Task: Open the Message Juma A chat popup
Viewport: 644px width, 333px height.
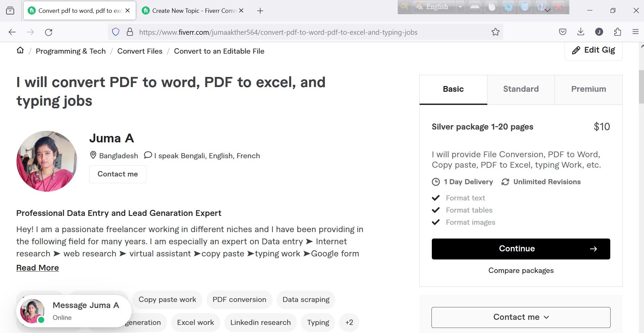Action: [74, 311]
